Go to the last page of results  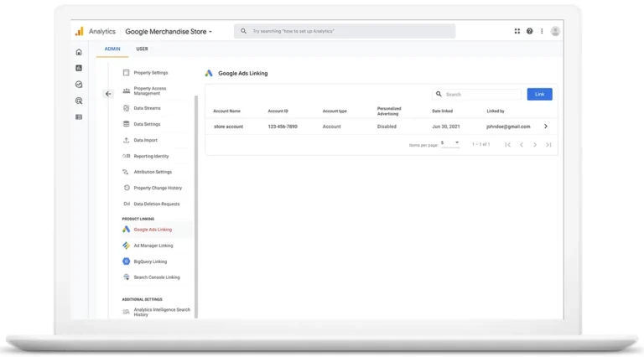548,144
